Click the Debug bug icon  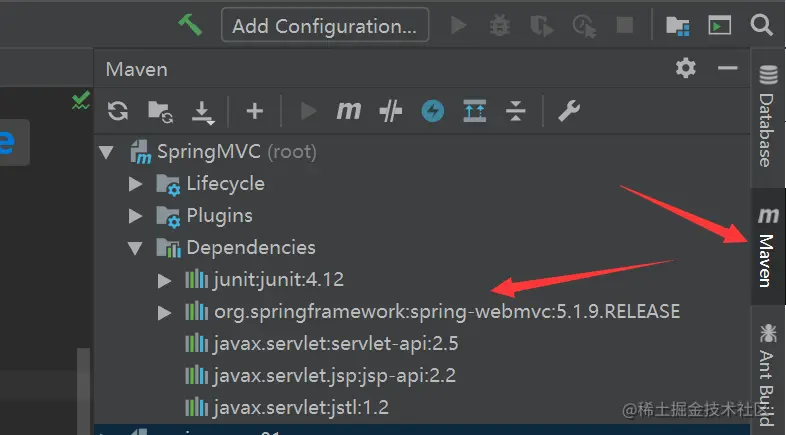tap(500, 25)
